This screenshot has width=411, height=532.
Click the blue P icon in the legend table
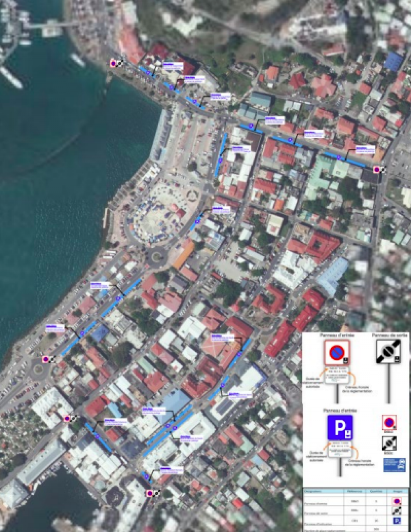(x=397, y=520)
